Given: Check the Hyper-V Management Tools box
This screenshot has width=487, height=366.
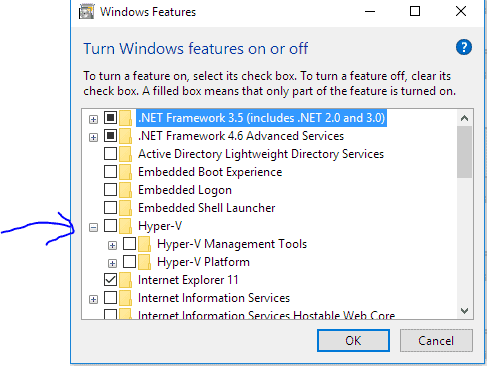Looking at the screenshot, I should (129, 244).
